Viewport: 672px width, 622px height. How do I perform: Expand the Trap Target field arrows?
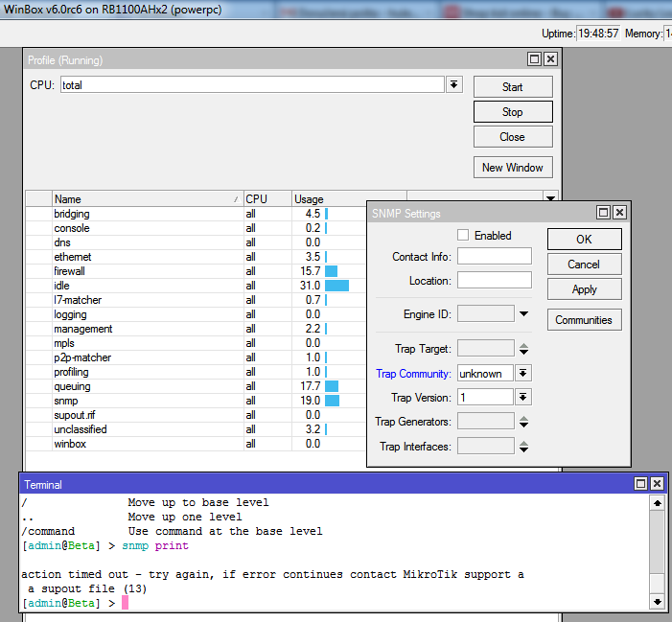[523, 349]
